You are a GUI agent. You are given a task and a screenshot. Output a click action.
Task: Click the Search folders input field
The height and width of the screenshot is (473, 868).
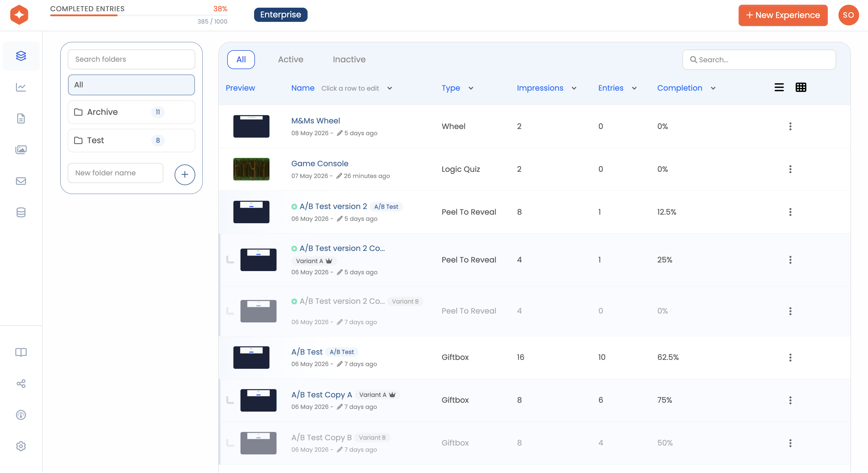pyautogui.click(x=131, y=59)
